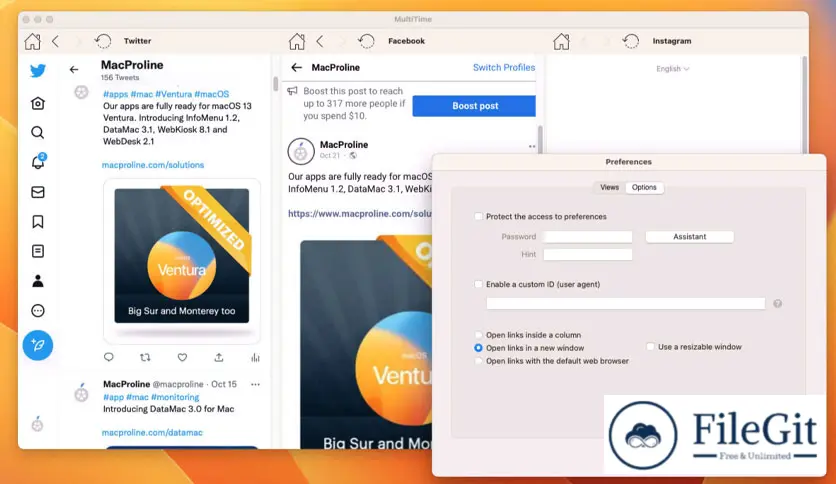
Task: Check Use a resizable window
Action: (x=650, y=346)
